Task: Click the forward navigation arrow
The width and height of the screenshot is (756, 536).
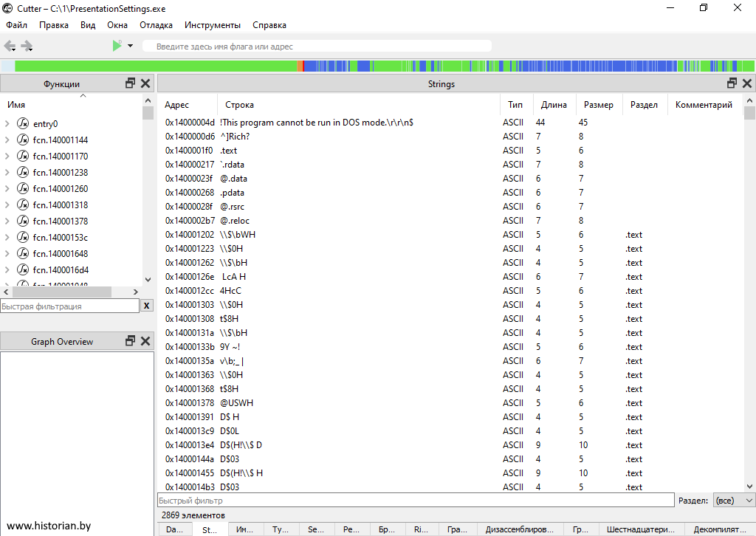Action: tap(27, 46)
